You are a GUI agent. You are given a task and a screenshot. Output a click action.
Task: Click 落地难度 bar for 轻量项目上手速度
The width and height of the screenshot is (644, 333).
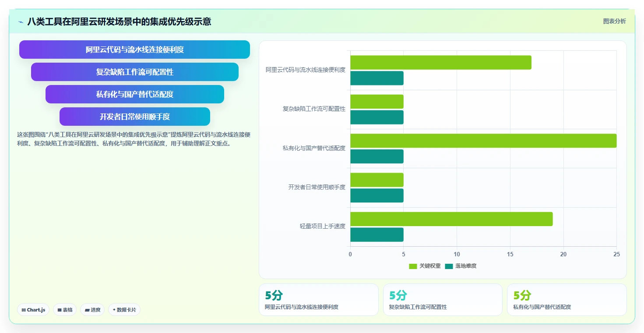pos(377,235)
